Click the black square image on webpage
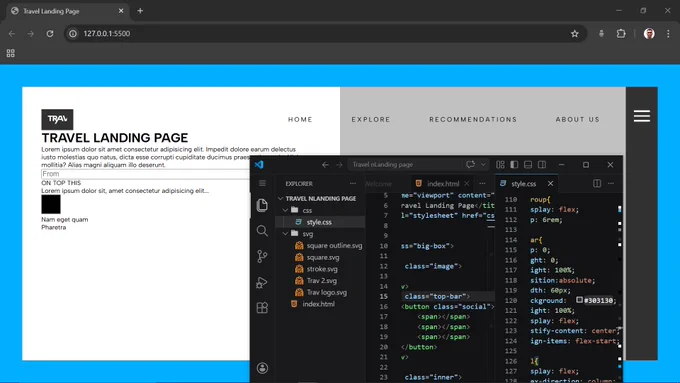Viewport: 680px width, 383px height. (x=51, y=204)
